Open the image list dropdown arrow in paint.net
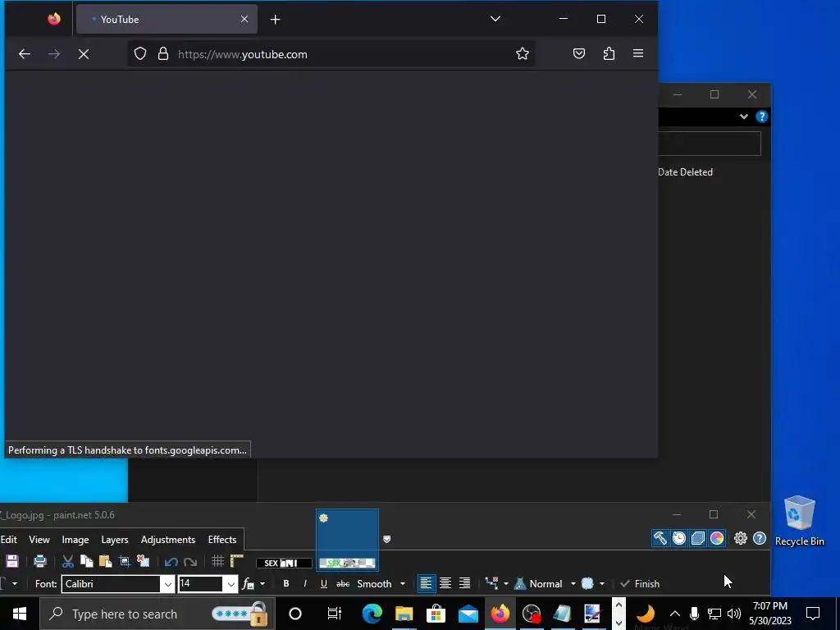The width and height of the screenshot is (840, 630). click(x=387, y=539)
